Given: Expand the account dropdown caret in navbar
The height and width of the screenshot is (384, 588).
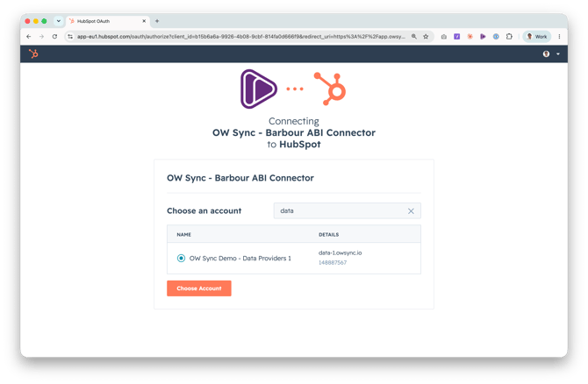Looking at the screenshot, I should (x=558, y=54).
